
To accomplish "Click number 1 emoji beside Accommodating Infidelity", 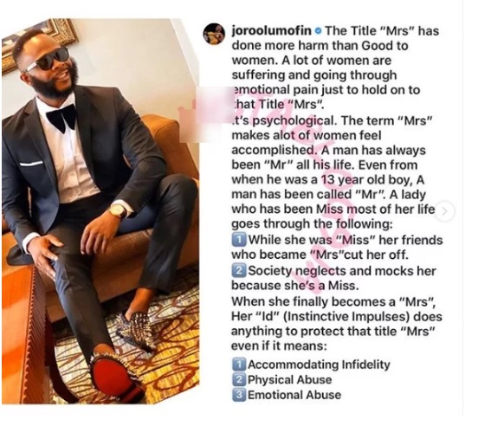I will [x=239, y=365].
